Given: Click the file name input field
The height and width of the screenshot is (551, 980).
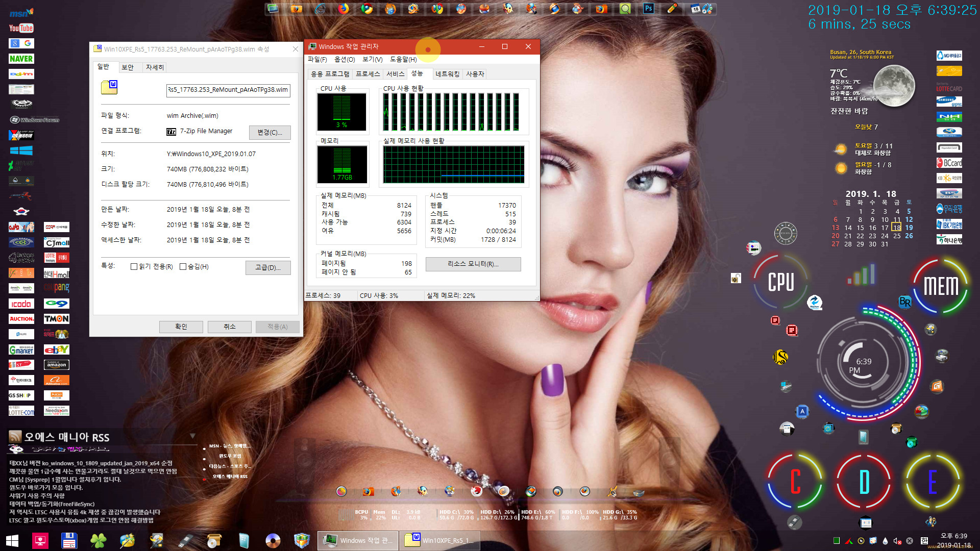Looking at the screenshot, I should [x=228, y=90].
